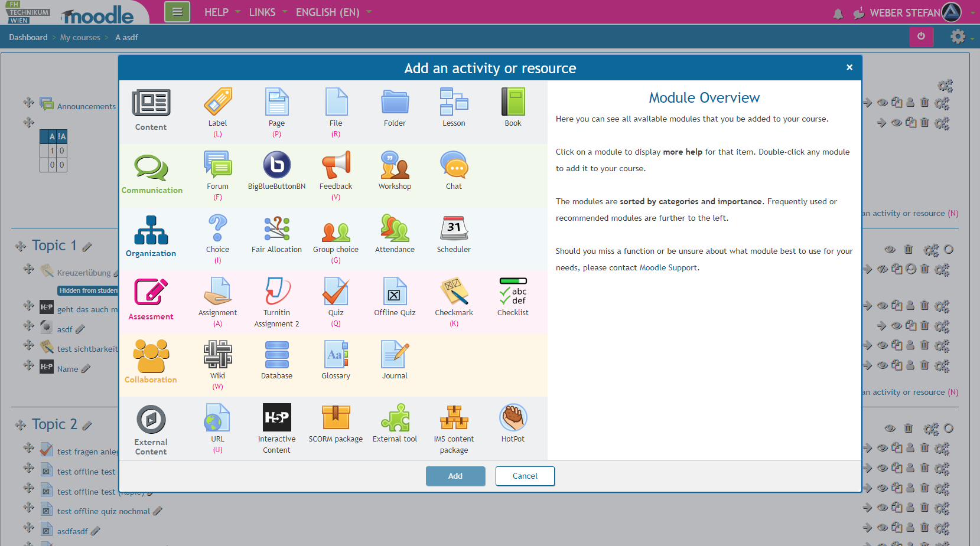This screenshot has height=546, width=980.
Task: Toggle visibility eye of Topic 1 section
Action: point(890,249)
